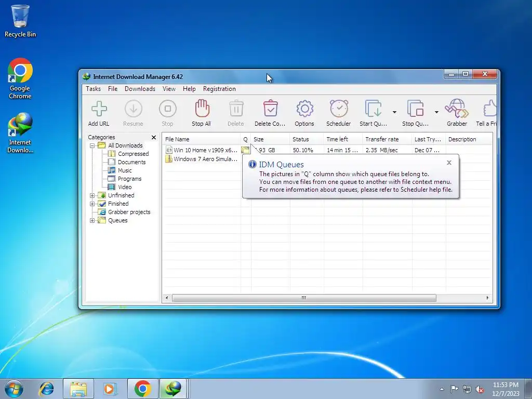Expand the Queues tree node
532x399 pixels.
click(92, 220)
